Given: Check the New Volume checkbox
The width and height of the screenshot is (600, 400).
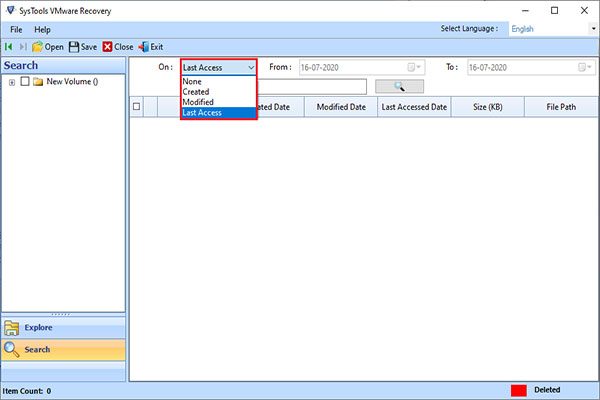Looking at the screenshot, I should click(25, 81).
